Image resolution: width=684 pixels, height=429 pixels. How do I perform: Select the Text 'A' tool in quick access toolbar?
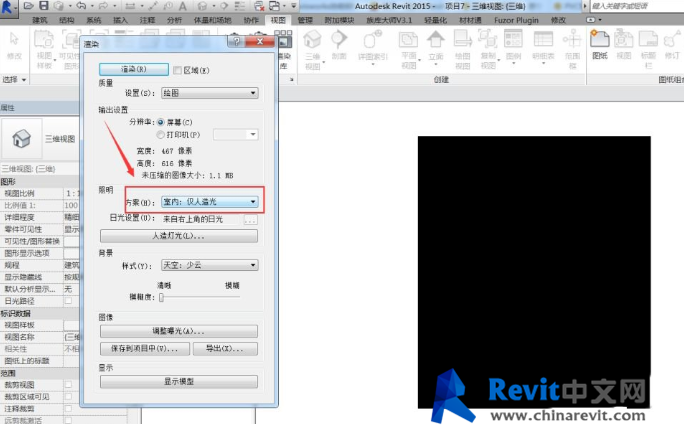(x=183, y=6)
